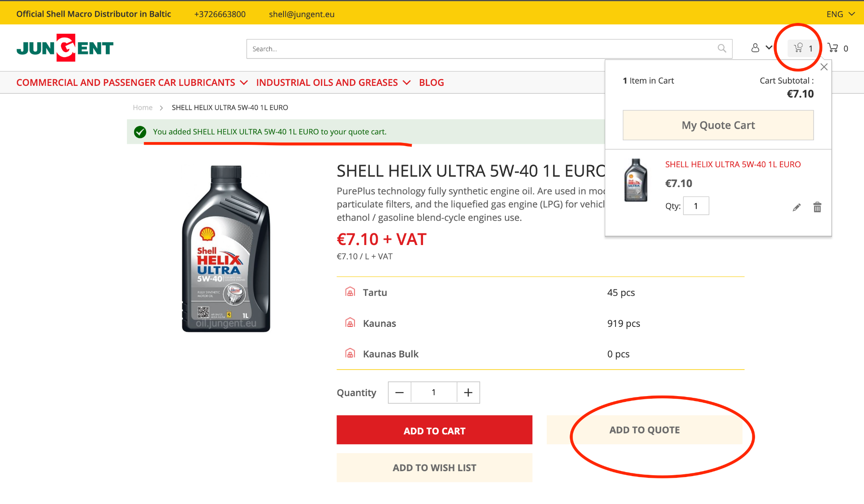The image size is (864, 504).
Task: Click into the Search input field
Action: pyautogui.click(x=481, y=49)
